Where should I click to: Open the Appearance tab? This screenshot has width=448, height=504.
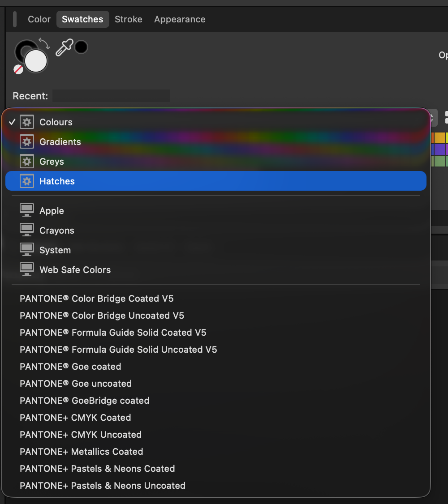(180, 19)
